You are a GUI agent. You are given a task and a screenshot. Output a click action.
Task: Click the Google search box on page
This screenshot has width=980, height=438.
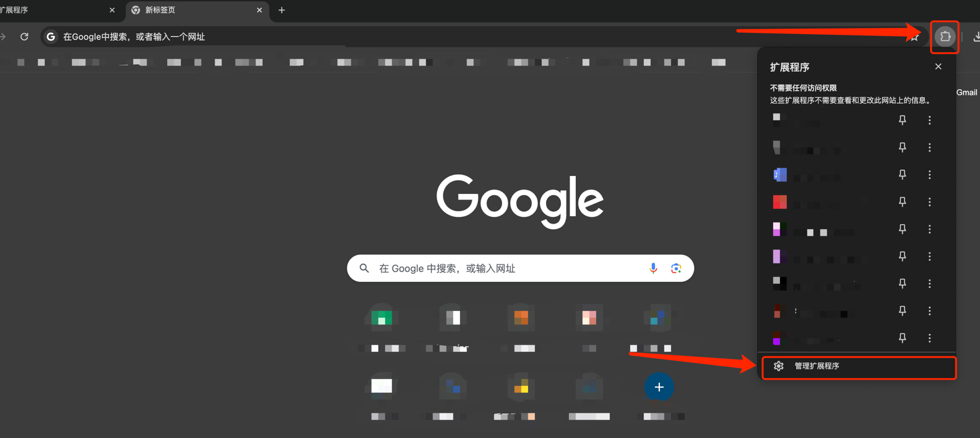click(520, 268)
